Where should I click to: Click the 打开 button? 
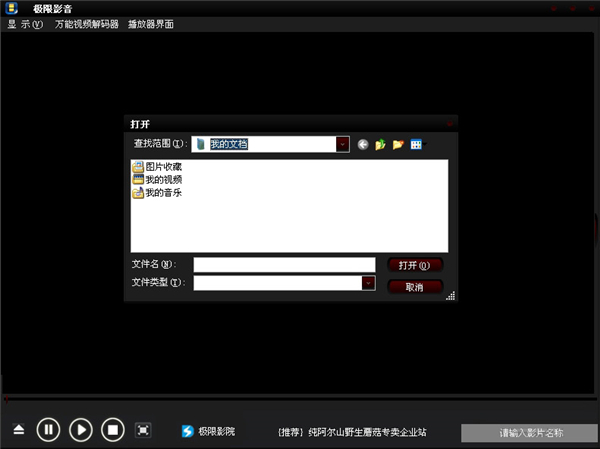[x=414, y=265]
